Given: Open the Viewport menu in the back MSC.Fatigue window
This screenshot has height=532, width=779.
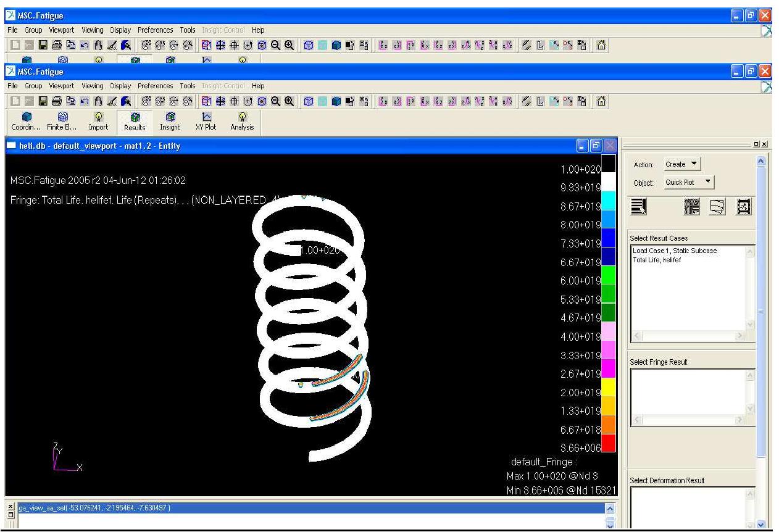Looking at the screenshot, I should 62,30.
